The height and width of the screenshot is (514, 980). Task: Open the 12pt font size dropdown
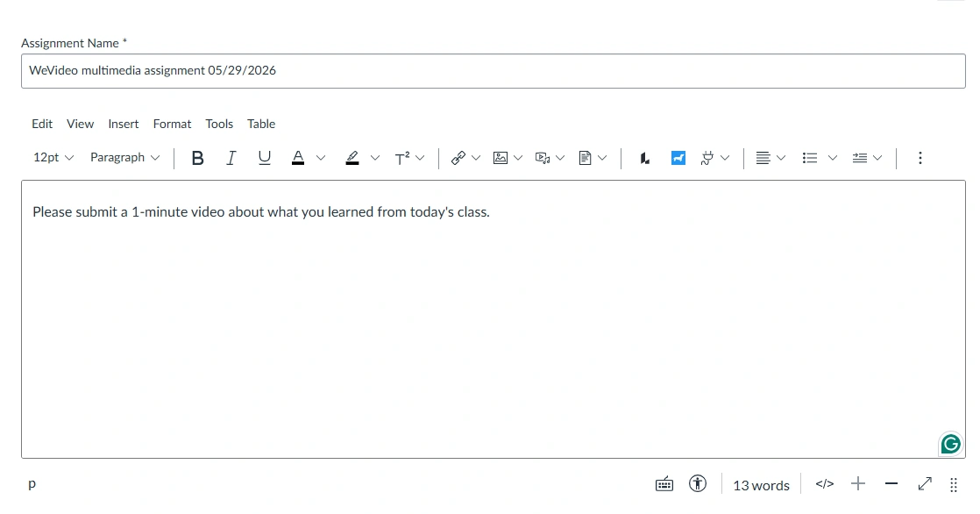[x=53, y=158]
